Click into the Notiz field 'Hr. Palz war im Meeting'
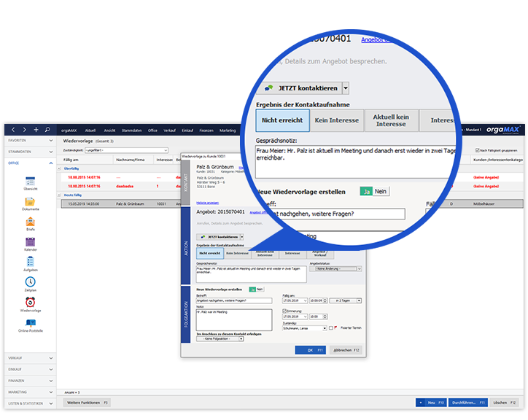The width and height of the screenshot is (528, 420). pos(234,320)
